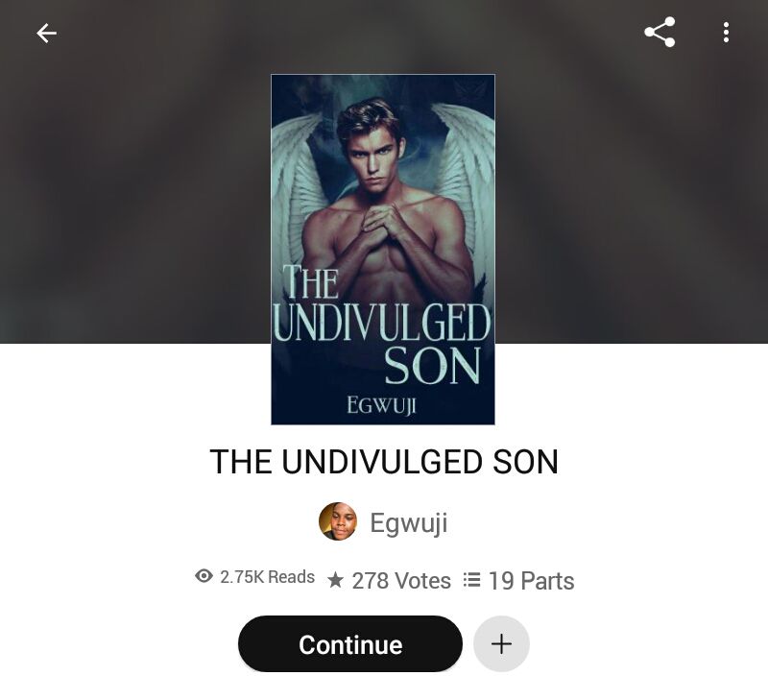This screenshot has width=768, height=700.
Task: Continue reading the story
Action: 350,643
